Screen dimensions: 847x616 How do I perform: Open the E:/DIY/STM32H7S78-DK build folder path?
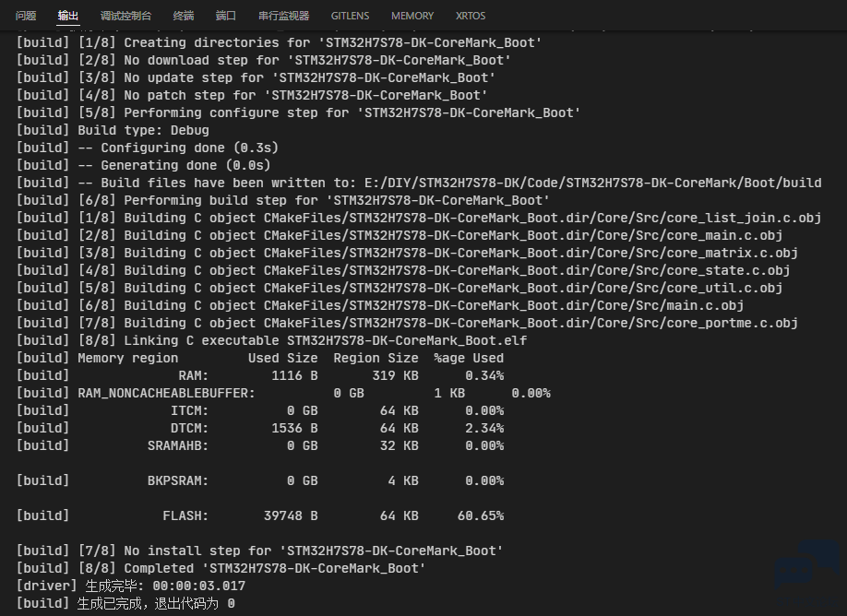pyautogui.click(x=592, y=183)
